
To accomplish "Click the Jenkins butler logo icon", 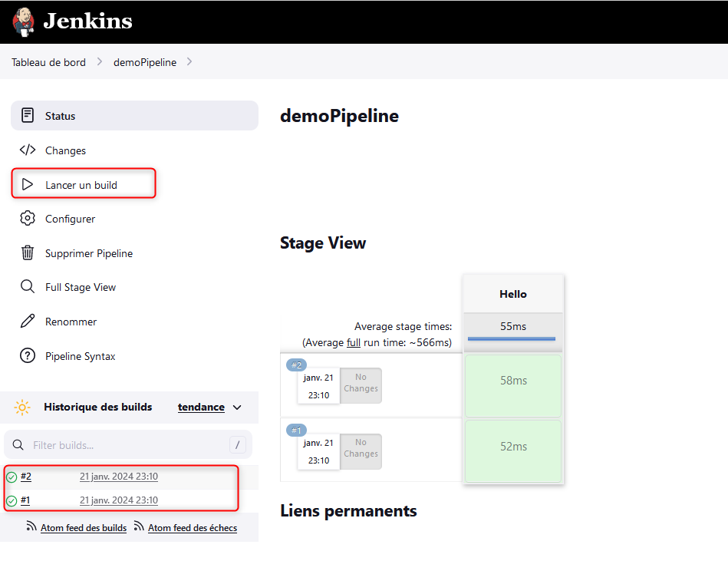I will pyautogui.click(x=23, y=21).
